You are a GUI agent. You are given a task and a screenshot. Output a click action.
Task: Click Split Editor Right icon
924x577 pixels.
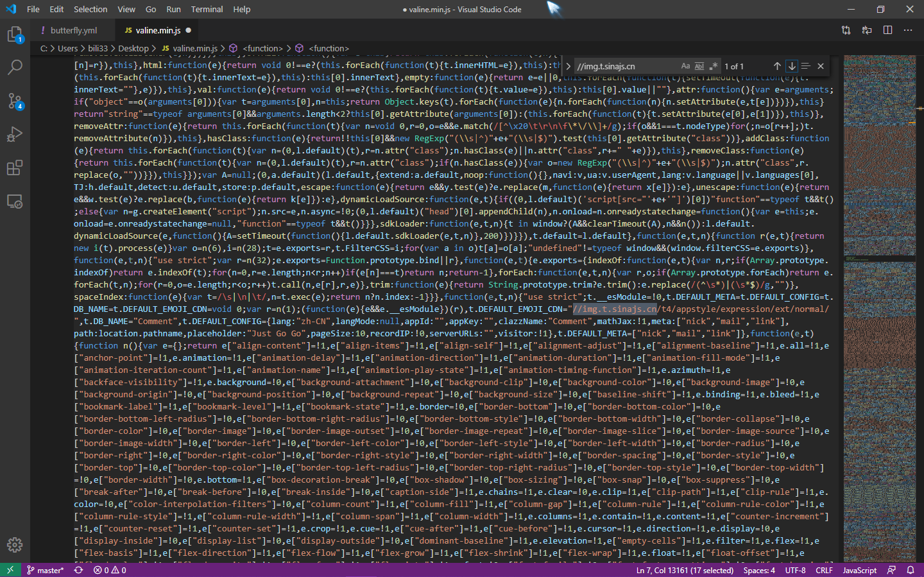(x=887, y=30)
